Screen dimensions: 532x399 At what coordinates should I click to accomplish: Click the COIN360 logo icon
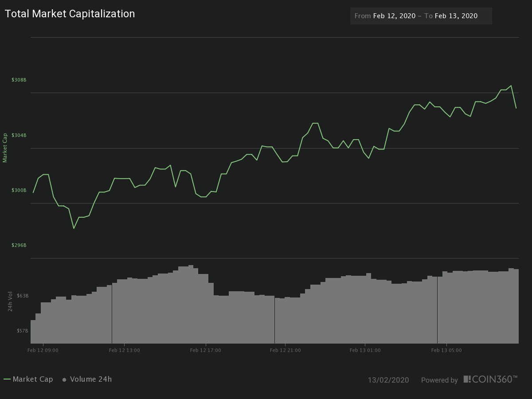pyautogui.click(x=467, y=379)
